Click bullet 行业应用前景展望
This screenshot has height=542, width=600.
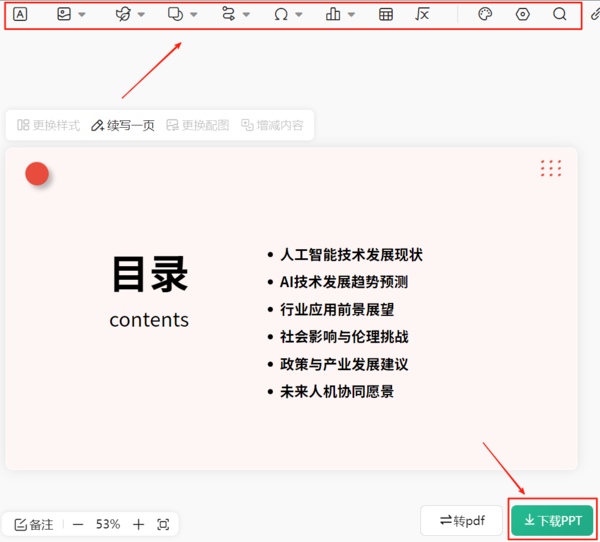(337, 310)
